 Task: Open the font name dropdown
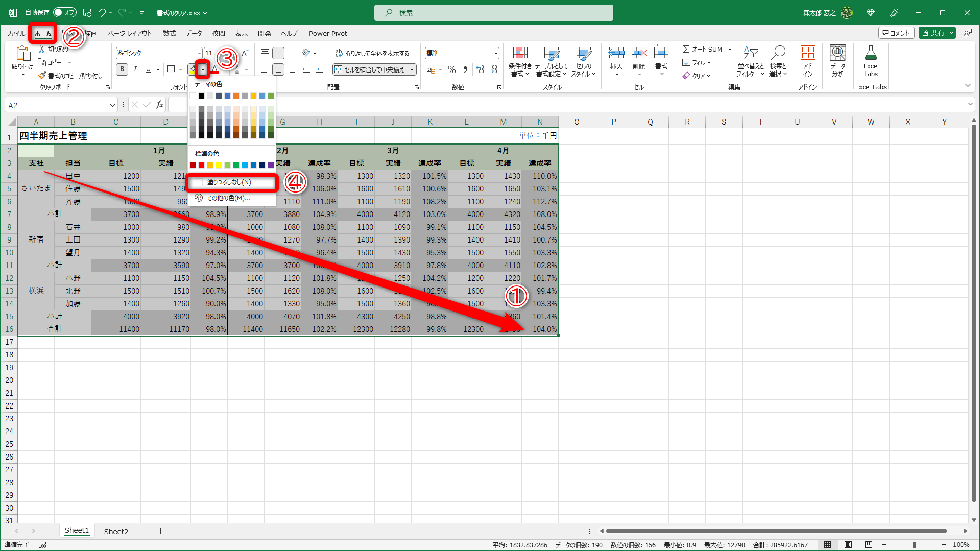point(199,53)
